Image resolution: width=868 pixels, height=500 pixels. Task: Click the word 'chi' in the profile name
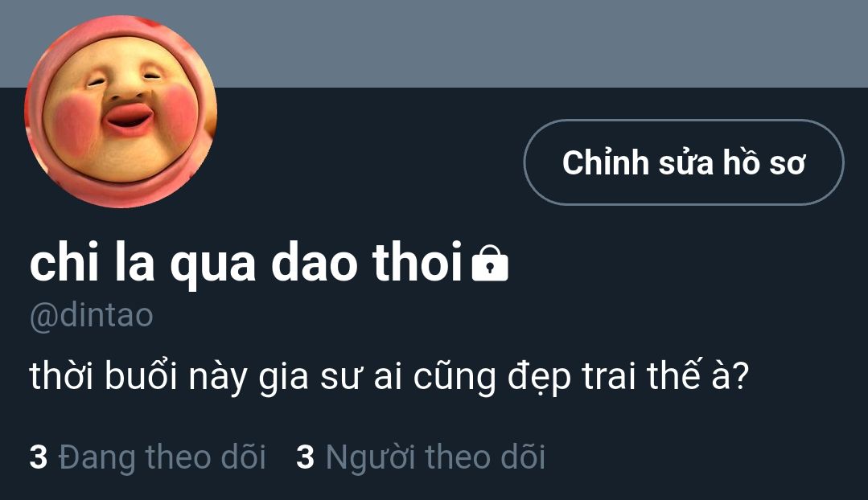[x=64, y=262]
